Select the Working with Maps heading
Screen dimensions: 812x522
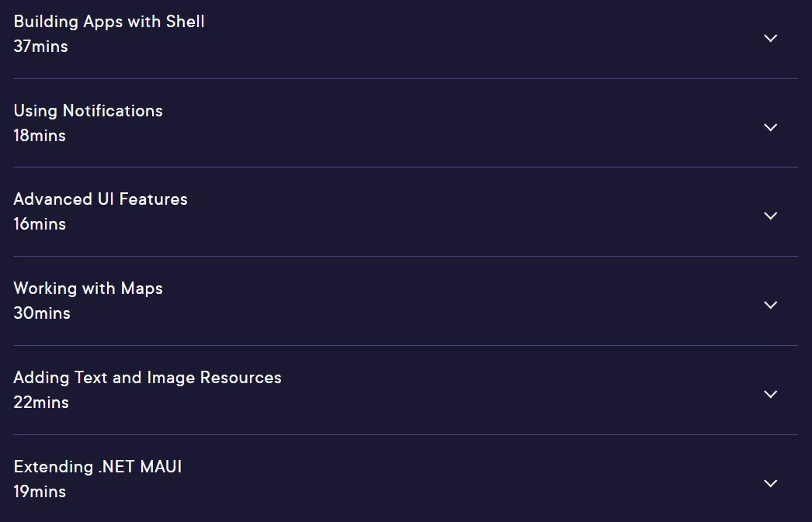coord(88,289)
